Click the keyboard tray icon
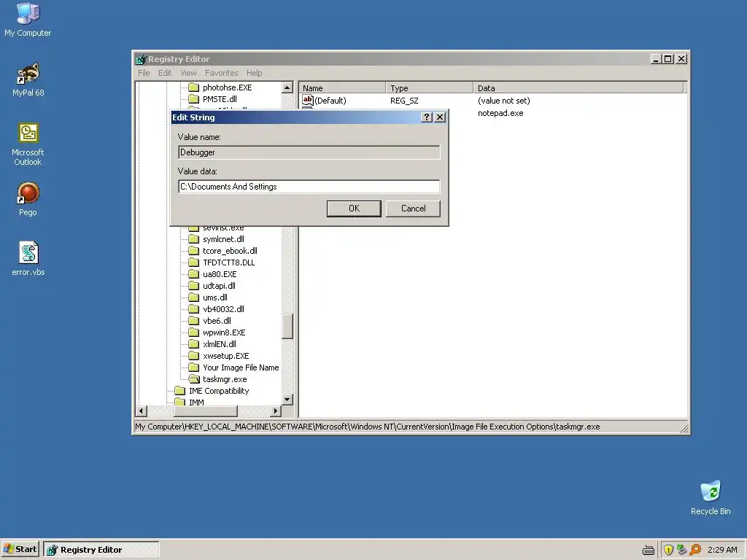Viewport: 747px width, 560px height. coord(649,550)
